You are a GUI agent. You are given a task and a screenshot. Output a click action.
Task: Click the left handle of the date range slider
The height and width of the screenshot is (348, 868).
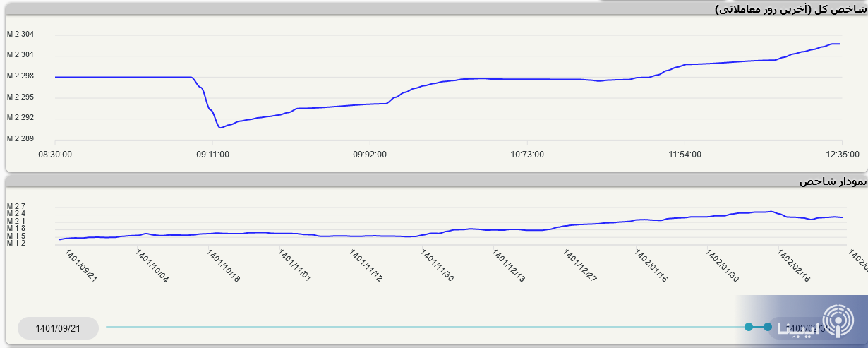pyautogui.click(x=749, y=327)
